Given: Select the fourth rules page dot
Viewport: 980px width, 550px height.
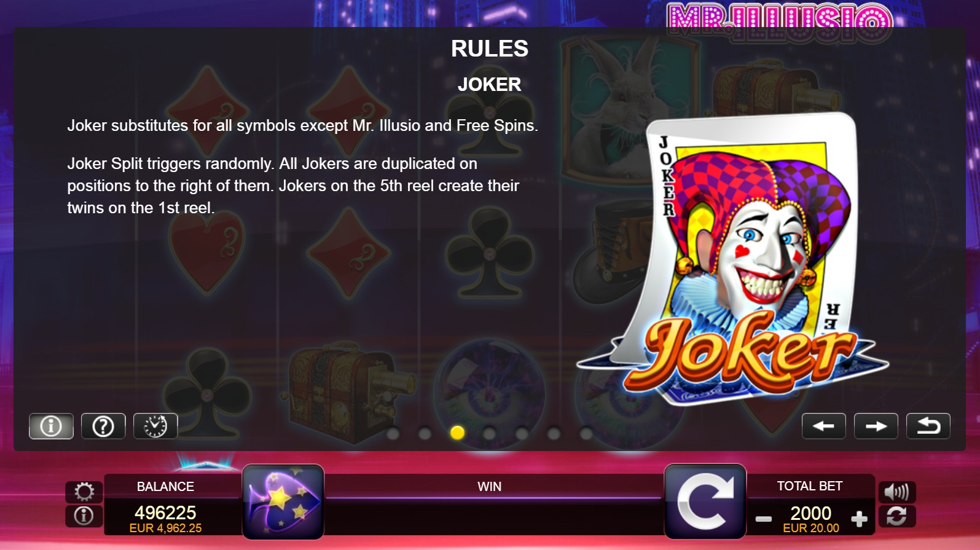Looking at the screenshot, I should tap(489, 433).
